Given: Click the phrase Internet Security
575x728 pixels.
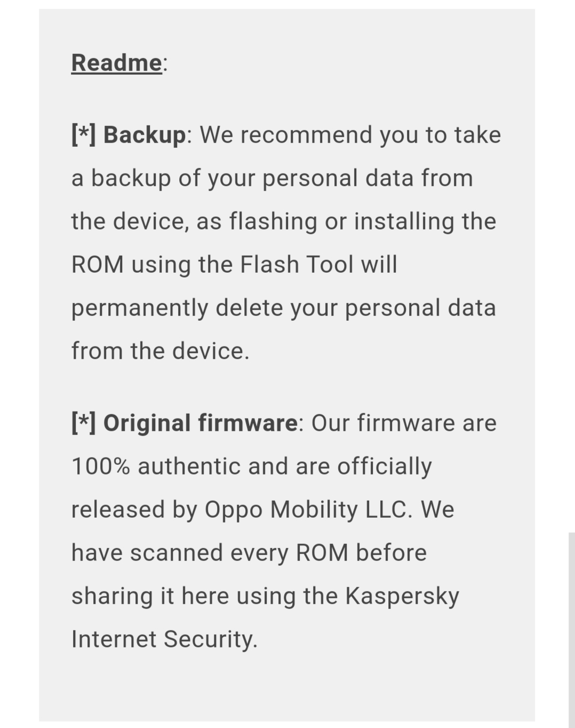Looking at the screenshot, I should point(164,639).
